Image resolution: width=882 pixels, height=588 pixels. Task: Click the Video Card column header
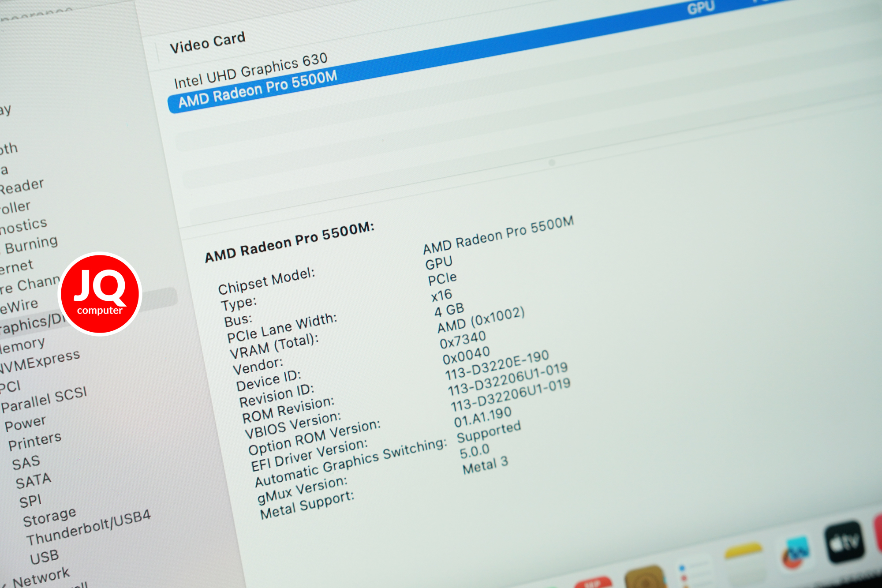pos(207,42)
